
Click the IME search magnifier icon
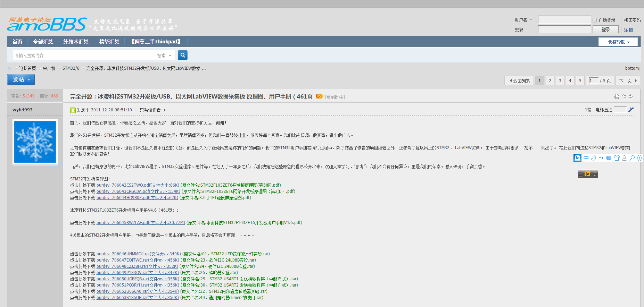click(x=632, y=158)
